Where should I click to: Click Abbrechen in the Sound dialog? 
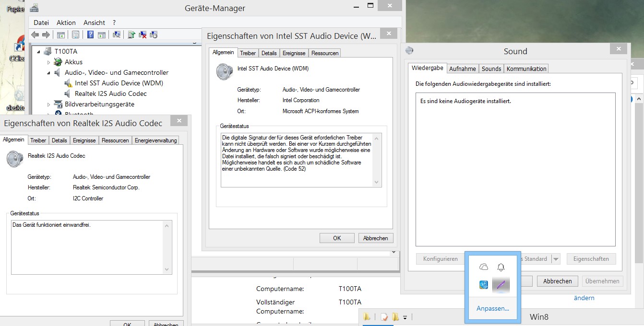tap(557, 281)
